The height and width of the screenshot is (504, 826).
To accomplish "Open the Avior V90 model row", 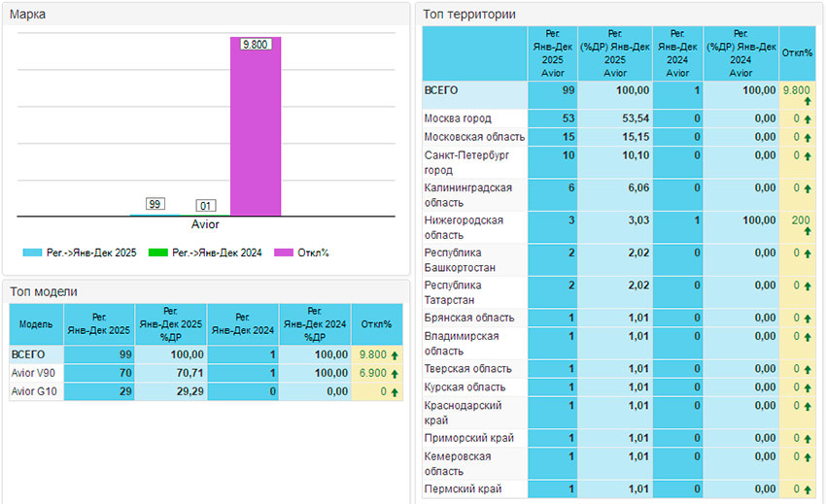I will coord(35,373).
